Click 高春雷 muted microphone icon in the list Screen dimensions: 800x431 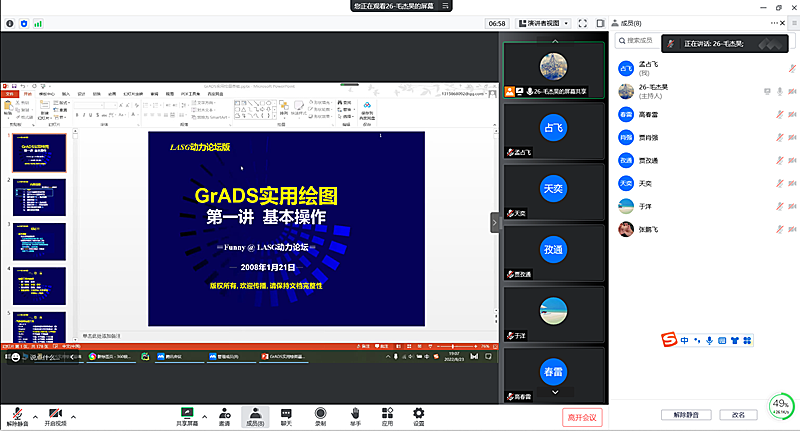pyautogui.click(x=780, y=114)
